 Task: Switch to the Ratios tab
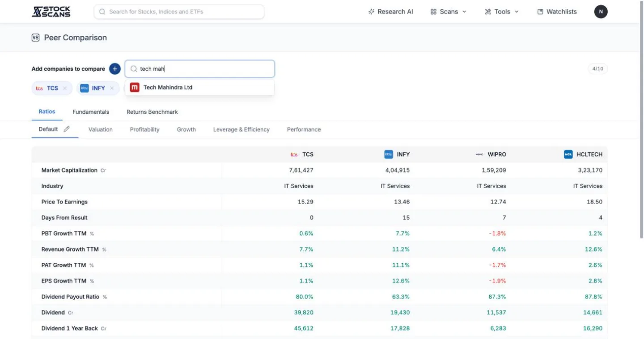click(47, 112)
